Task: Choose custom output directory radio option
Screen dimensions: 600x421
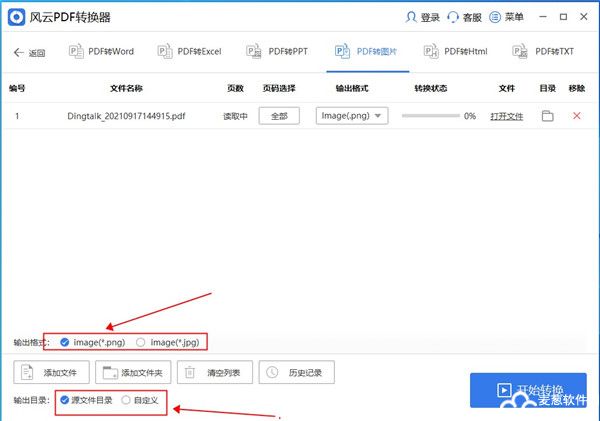Action: [126, 400]
